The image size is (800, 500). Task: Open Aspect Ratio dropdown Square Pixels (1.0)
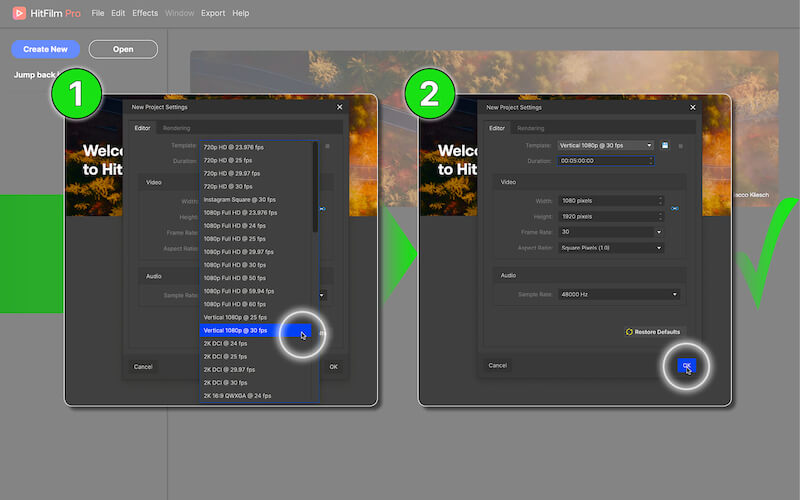coord(611,248)
